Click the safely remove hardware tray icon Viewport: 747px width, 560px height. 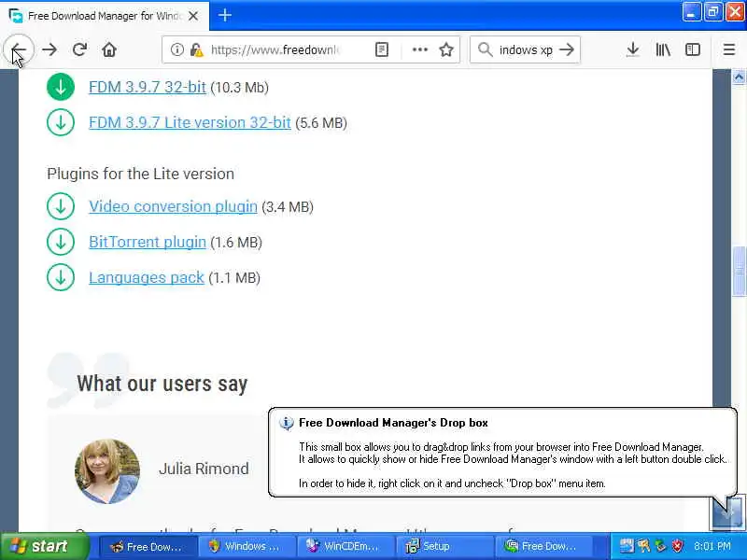[x=660, y=545]
